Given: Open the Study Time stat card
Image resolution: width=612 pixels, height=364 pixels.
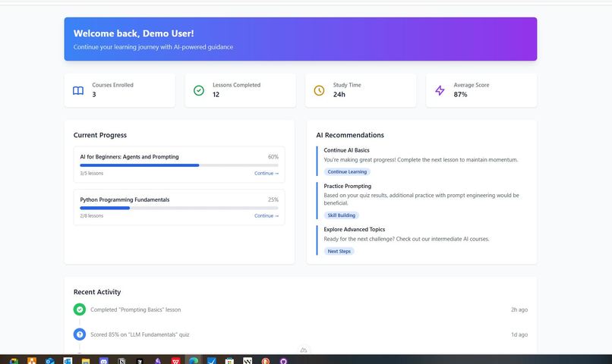Looking at the screenshot, I should click(x=361, y=90).
